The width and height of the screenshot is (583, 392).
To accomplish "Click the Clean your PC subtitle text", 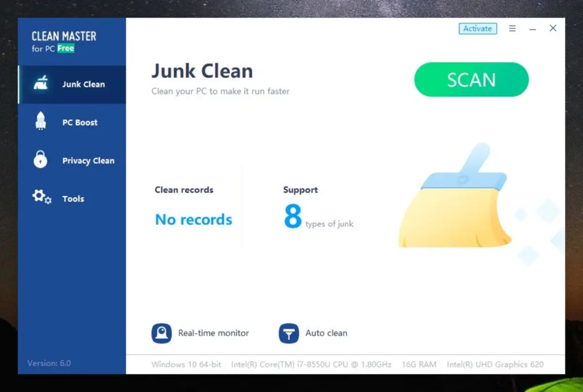I will pos(221,91).
